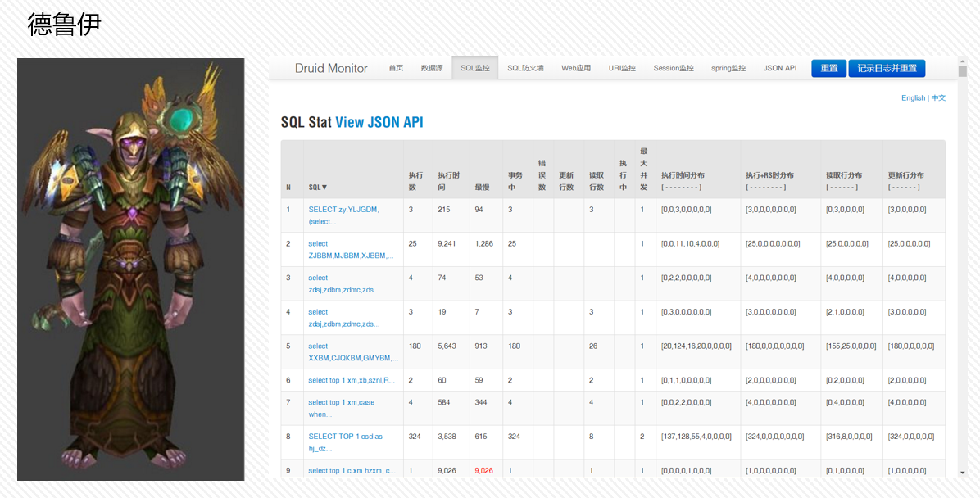980x498 pixels.
Task: Go to the URI监控 tab
Action: pos(622,68)
